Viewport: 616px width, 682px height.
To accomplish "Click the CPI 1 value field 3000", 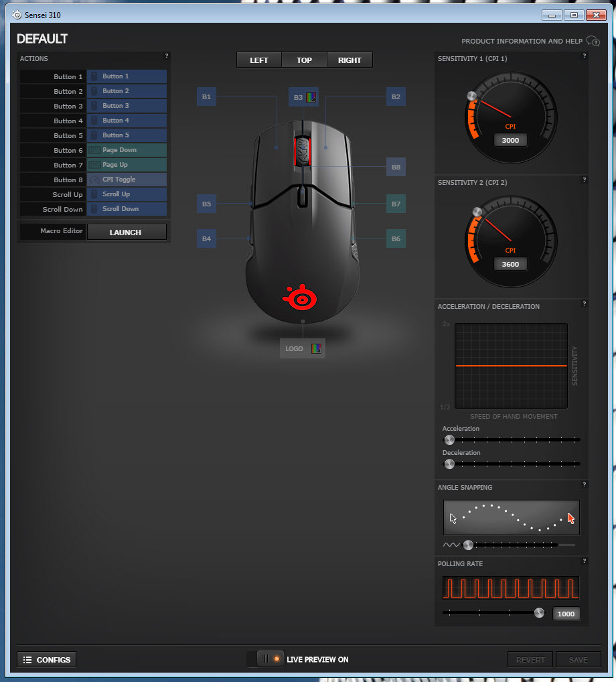I will [x=510, y=140].
